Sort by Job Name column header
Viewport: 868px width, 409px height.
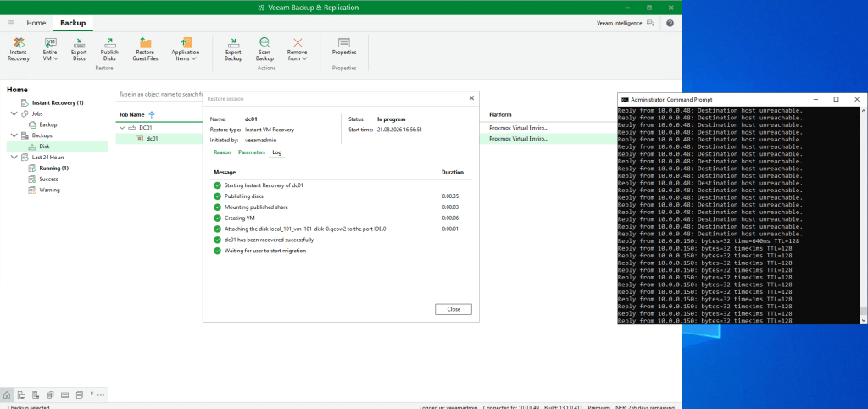tap(131, 114)
